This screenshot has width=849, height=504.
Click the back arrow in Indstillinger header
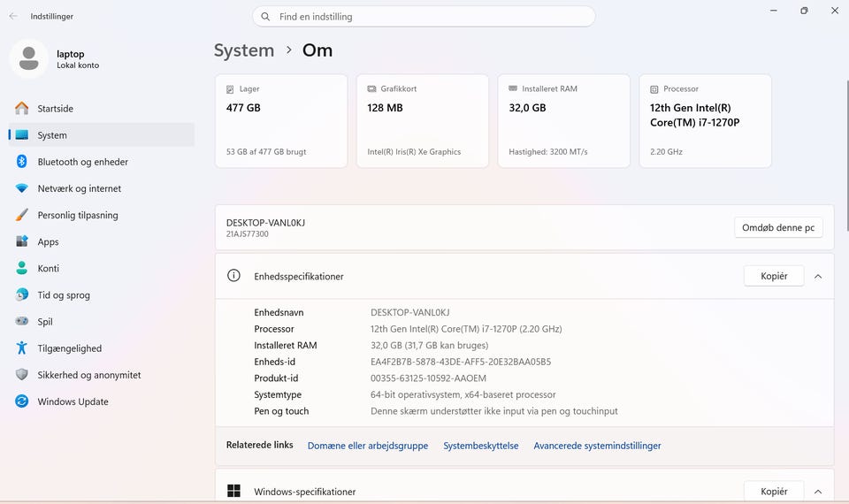(13, 16)
